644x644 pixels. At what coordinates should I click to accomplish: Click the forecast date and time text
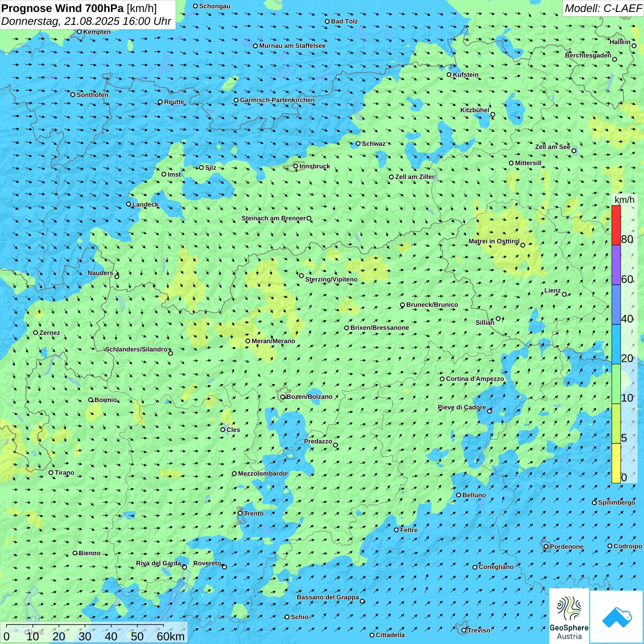(x=86, y=21)
